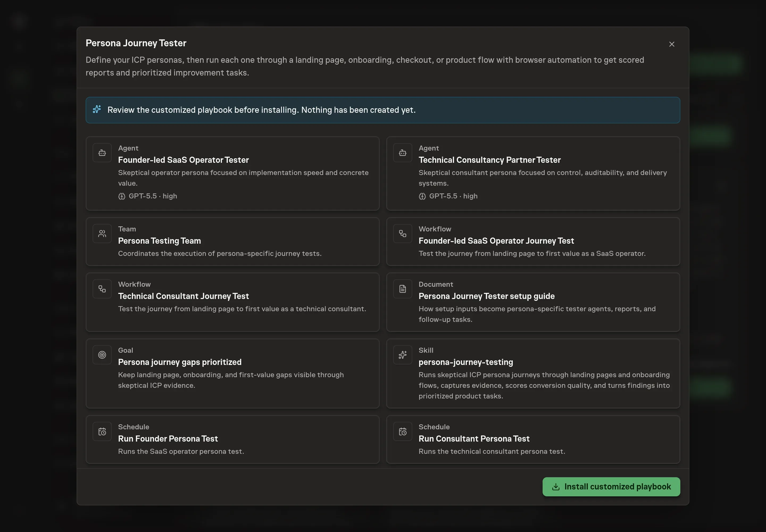Select Technical Consultancy Partner Tester title
This screenshot has width=766, height=532.
[x=489, y=160]
